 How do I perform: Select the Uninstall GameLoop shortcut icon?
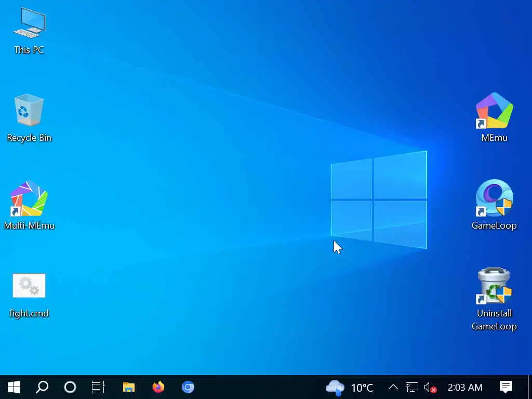tap(494, 286)
